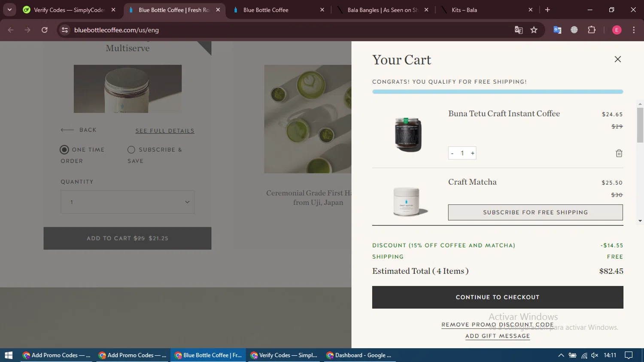The image size is (644, 362).
Task: Click Craft Matcha product name
Action: pyautogui.click(x=472, y=182)
